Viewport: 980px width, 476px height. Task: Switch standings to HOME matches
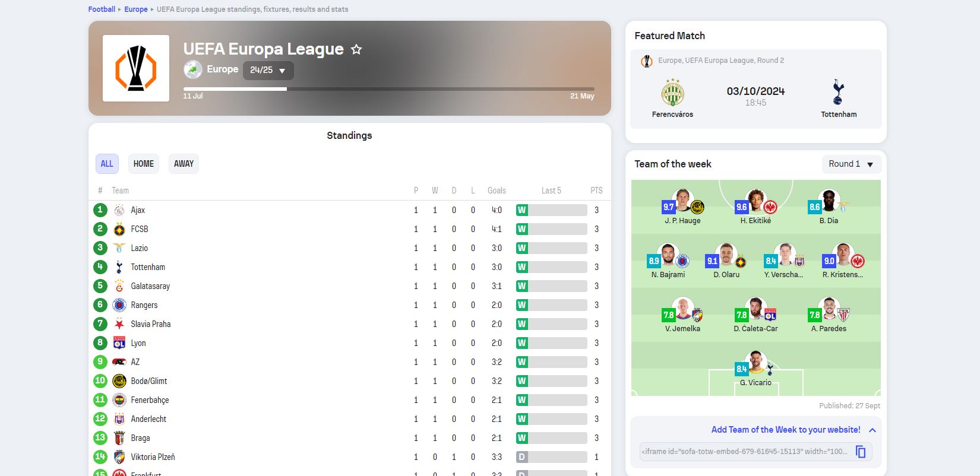click(x=143, y=164)
